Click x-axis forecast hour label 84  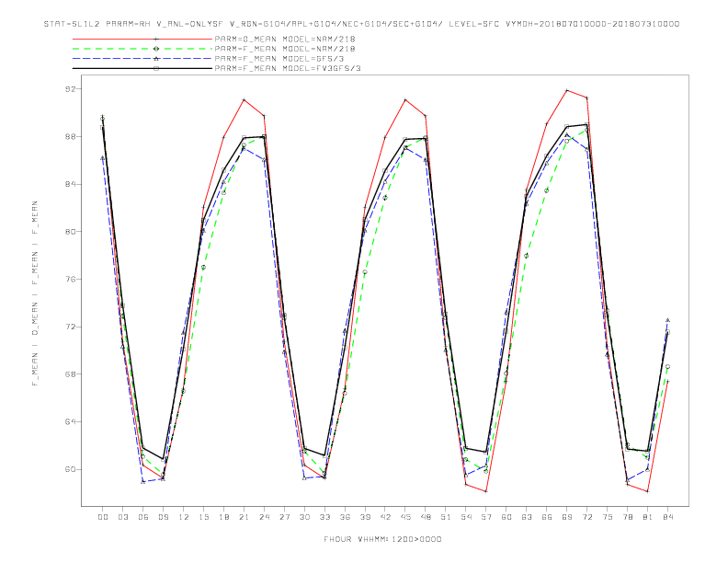point(668,517)
